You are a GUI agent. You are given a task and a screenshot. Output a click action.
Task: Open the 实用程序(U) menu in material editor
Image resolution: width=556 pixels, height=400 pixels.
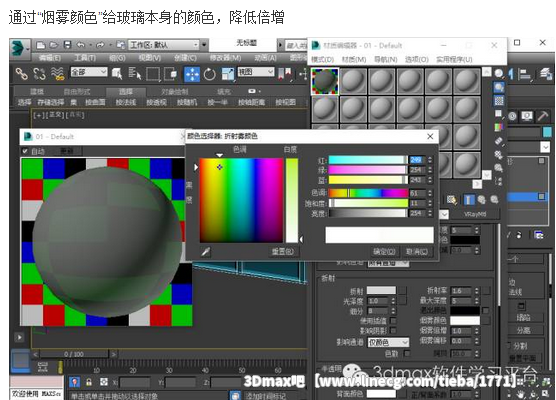tap(454, 59)
